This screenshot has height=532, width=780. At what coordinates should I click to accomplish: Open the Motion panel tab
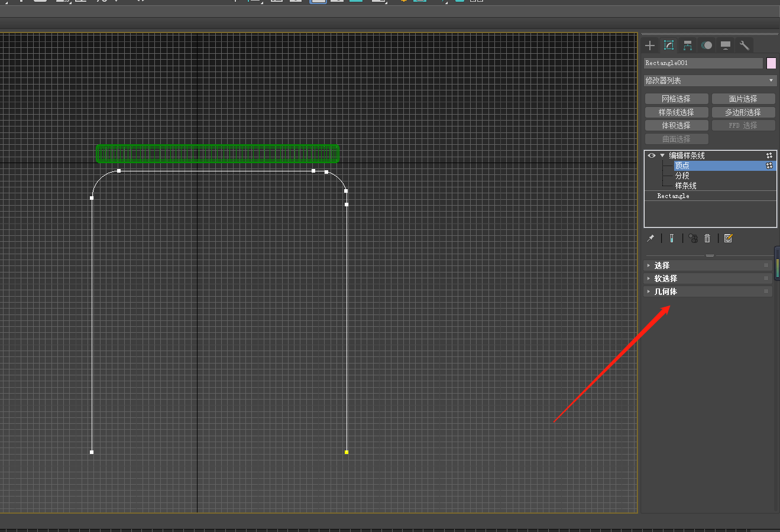[707, 46]
